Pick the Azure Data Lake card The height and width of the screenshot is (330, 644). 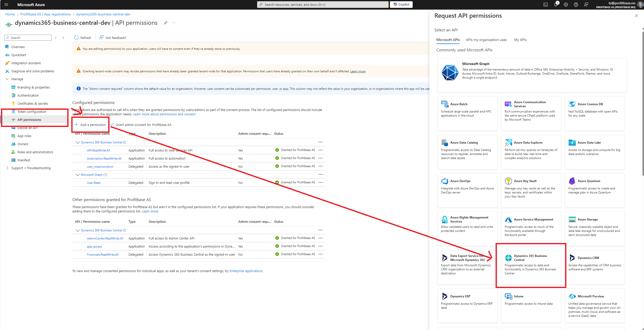tap(595, 152)
